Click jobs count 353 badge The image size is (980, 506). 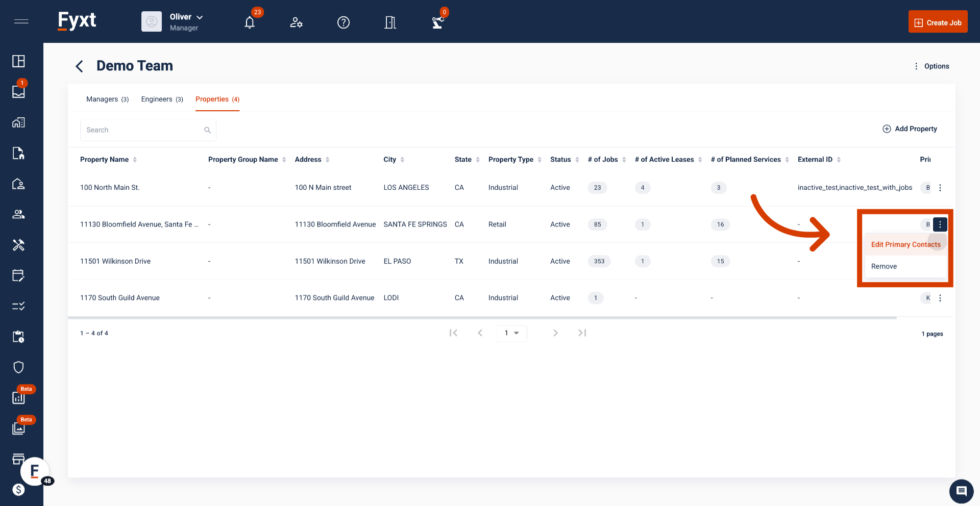click(599, 261)
